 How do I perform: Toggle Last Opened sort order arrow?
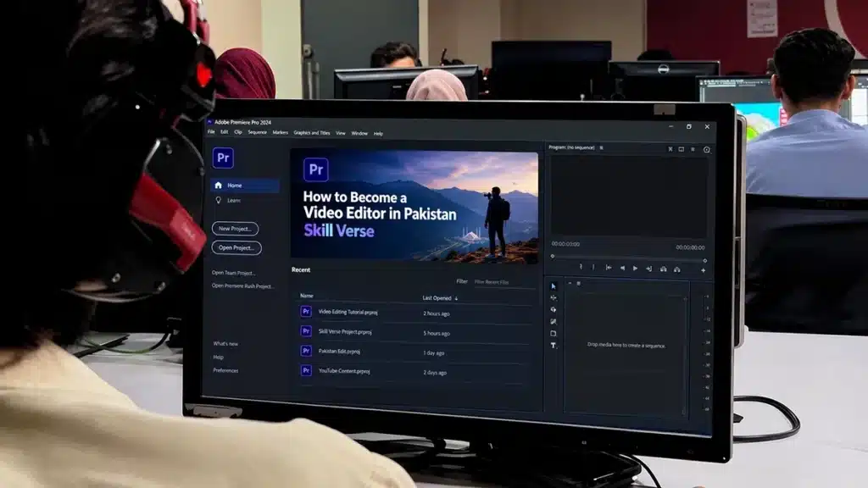tap(456, 298)
